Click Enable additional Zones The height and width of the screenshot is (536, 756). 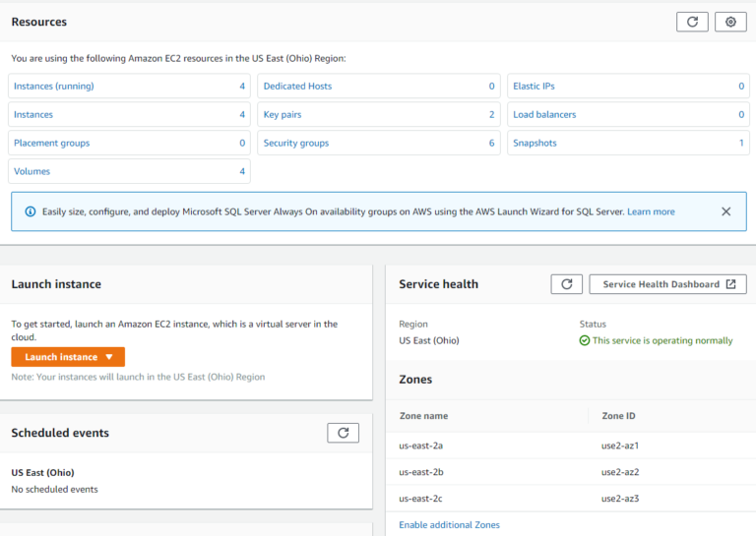449,525
